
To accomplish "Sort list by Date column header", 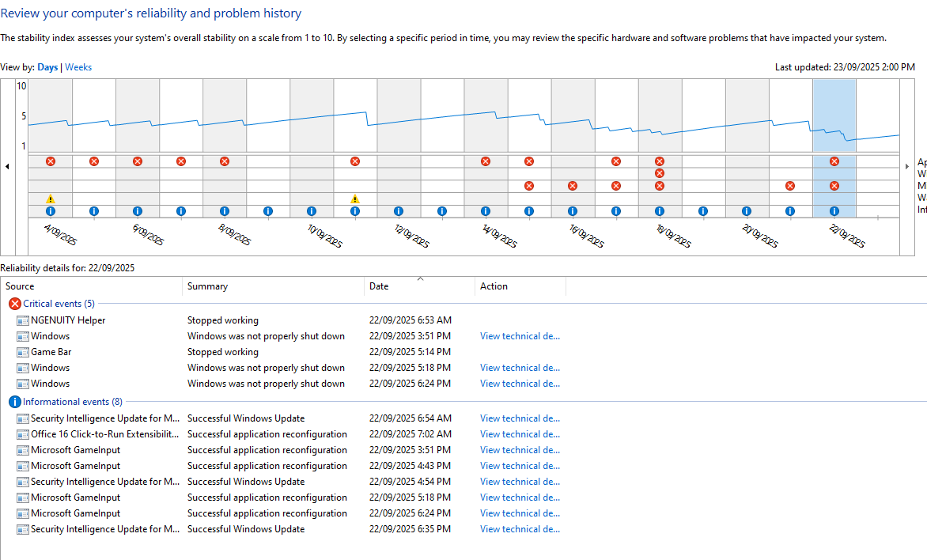I will point(420,286).
